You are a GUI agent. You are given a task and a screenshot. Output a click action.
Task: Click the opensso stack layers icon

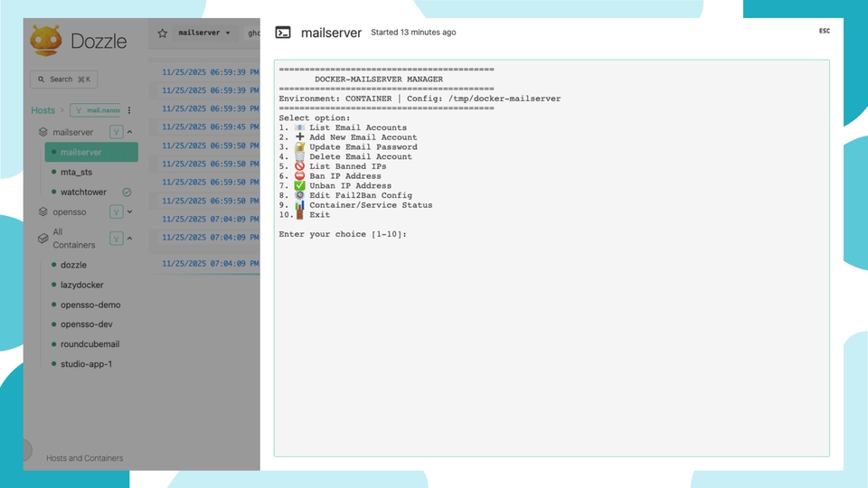point(42,211)
